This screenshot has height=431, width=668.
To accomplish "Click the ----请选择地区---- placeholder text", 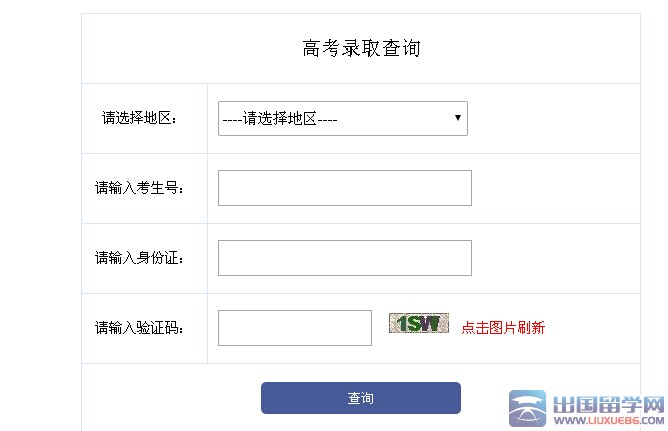I will (x=280, y=119).
